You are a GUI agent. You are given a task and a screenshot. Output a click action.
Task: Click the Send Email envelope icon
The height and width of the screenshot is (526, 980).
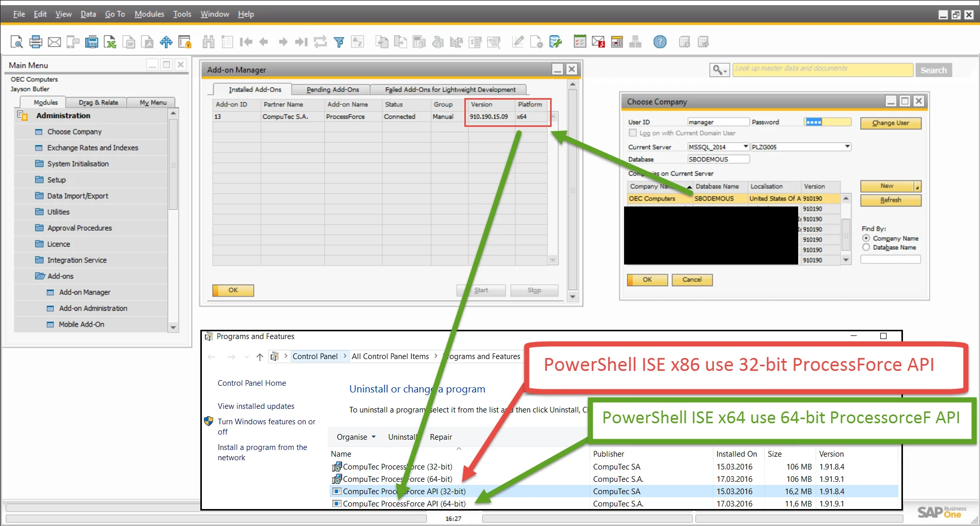pyautogui.click(x=54, y=42)
